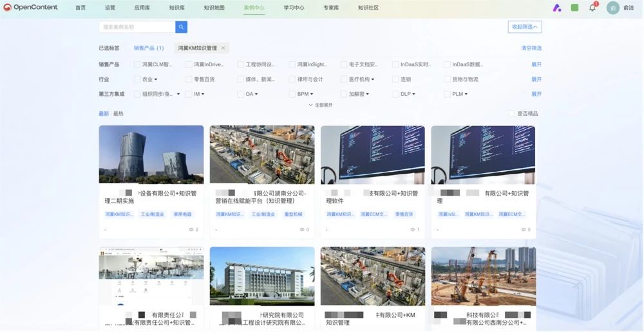Open the notification bell icon
Screen dimensions: 644x332
pos(592,8)
